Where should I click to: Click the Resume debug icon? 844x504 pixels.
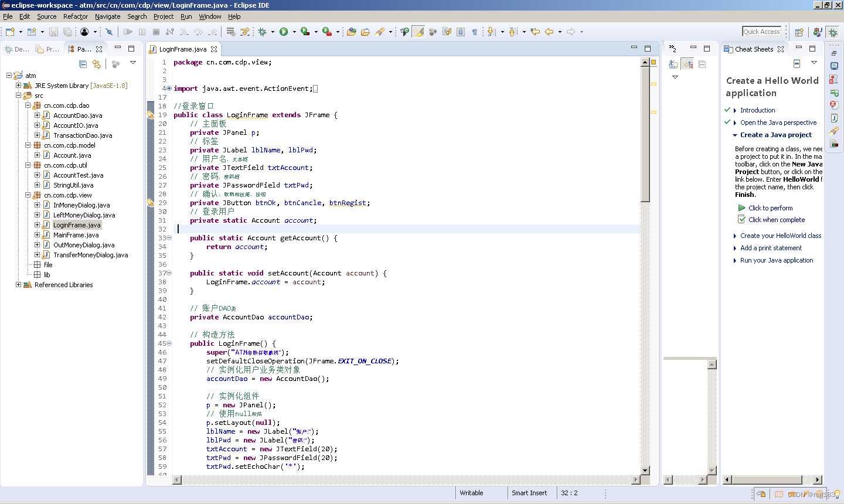point(128,32)
